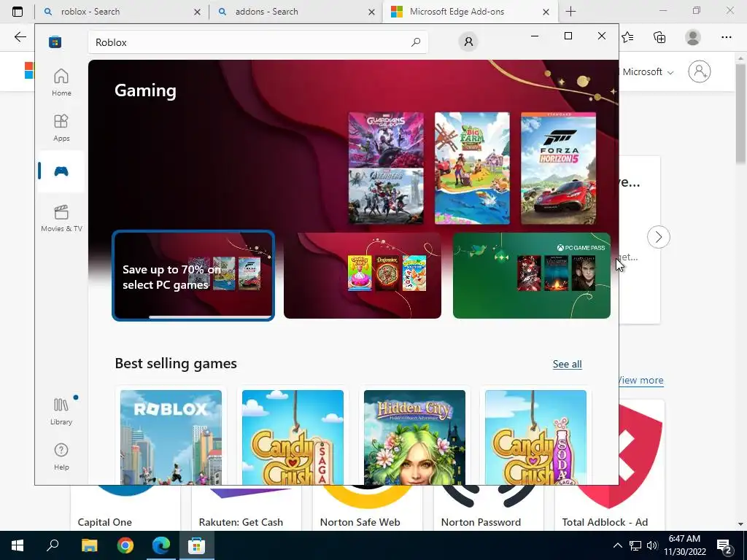Open the Hidden City game tile

pyautogui.click(x=414, y=437)
